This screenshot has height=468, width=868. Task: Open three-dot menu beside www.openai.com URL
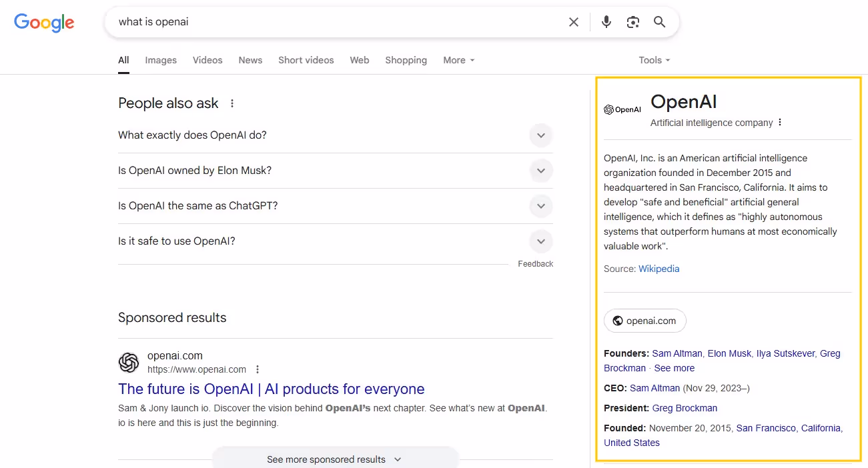click(x=258, y=369)
